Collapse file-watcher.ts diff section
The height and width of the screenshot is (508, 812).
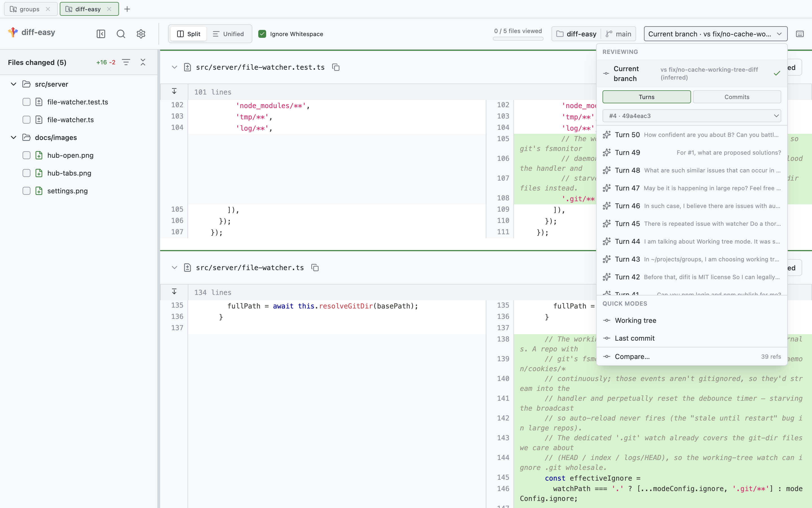tap(174, 268)
